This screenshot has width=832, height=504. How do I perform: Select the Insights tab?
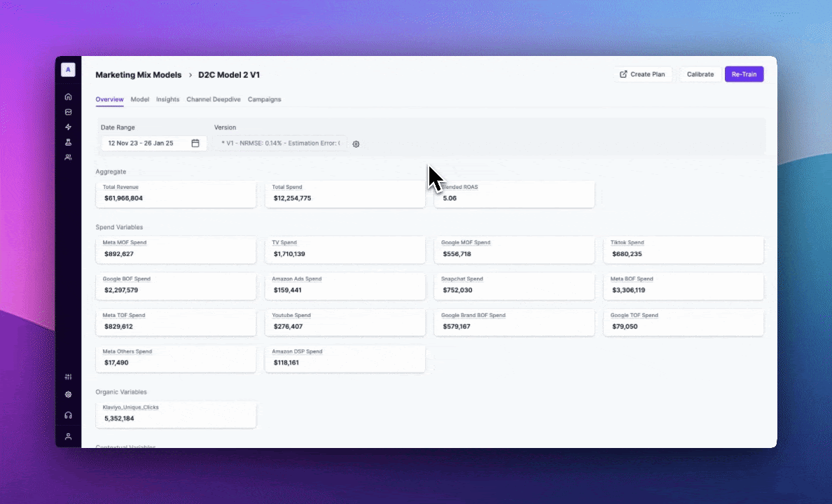point(167,99)
